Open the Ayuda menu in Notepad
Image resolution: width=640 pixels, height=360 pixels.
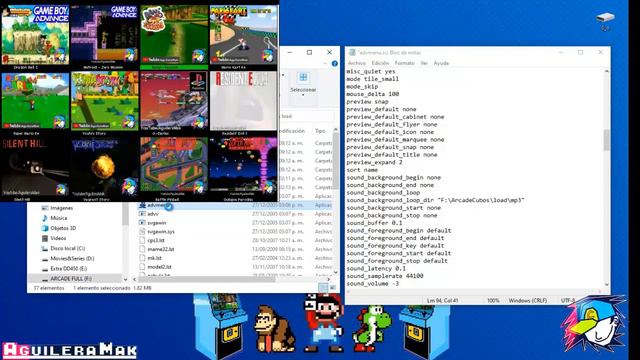point(441,63)
